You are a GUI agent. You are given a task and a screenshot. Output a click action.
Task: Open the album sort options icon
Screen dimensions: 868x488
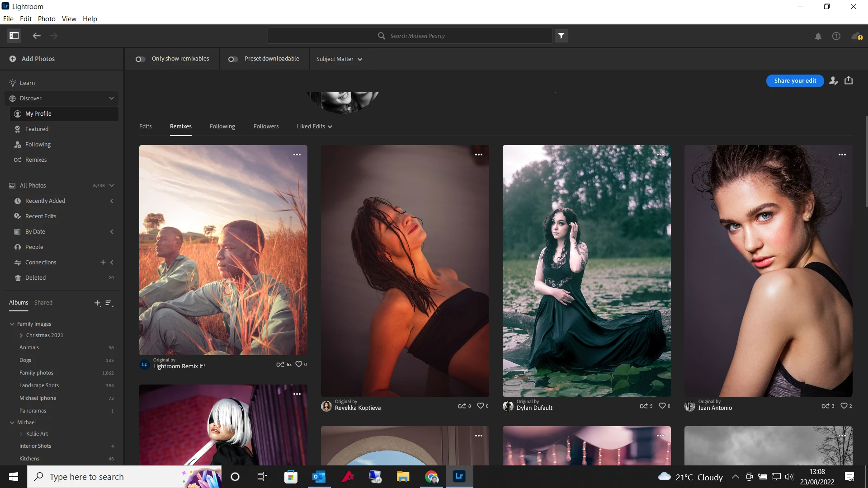tap(109, 303)
